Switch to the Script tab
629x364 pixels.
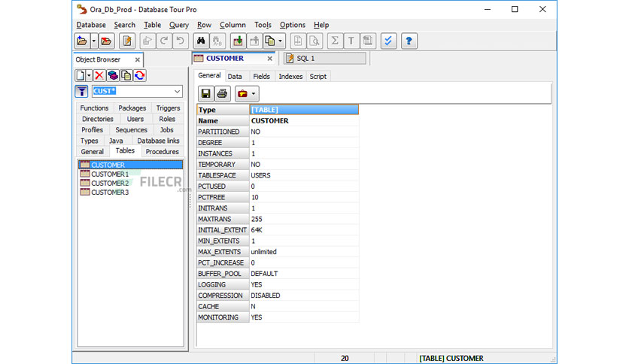click(x=318, y=77)
